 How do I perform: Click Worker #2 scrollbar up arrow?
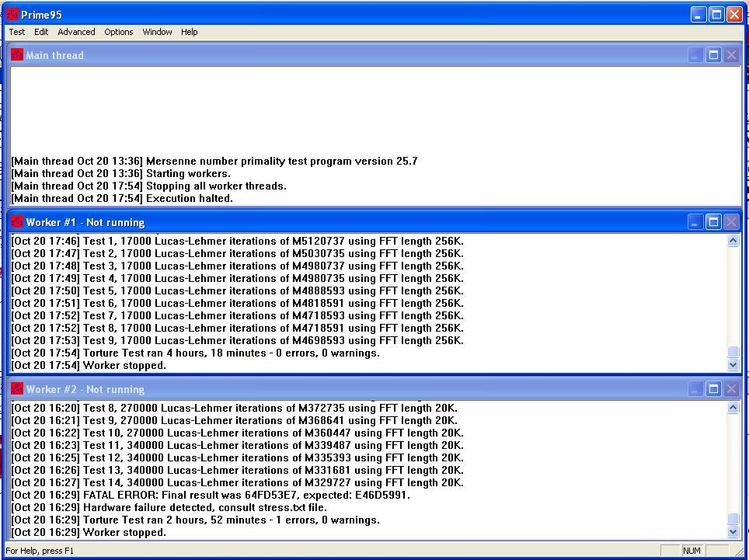point(733,408)
